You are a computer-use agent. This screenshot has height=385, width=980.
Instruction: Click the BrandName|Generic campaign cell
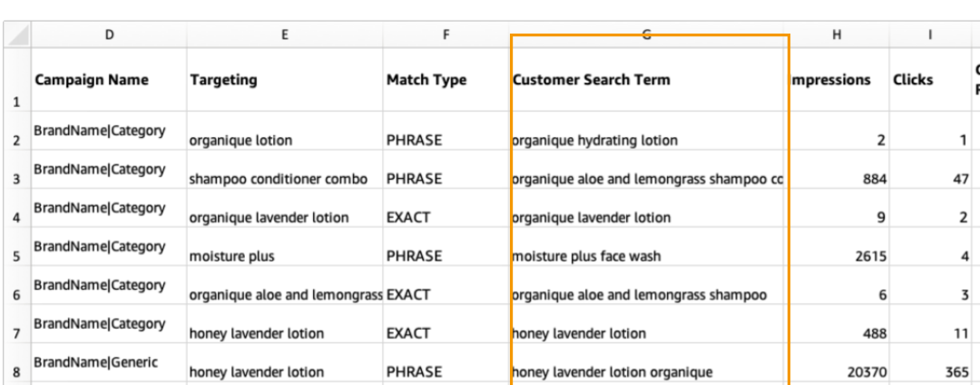point(108,363)
